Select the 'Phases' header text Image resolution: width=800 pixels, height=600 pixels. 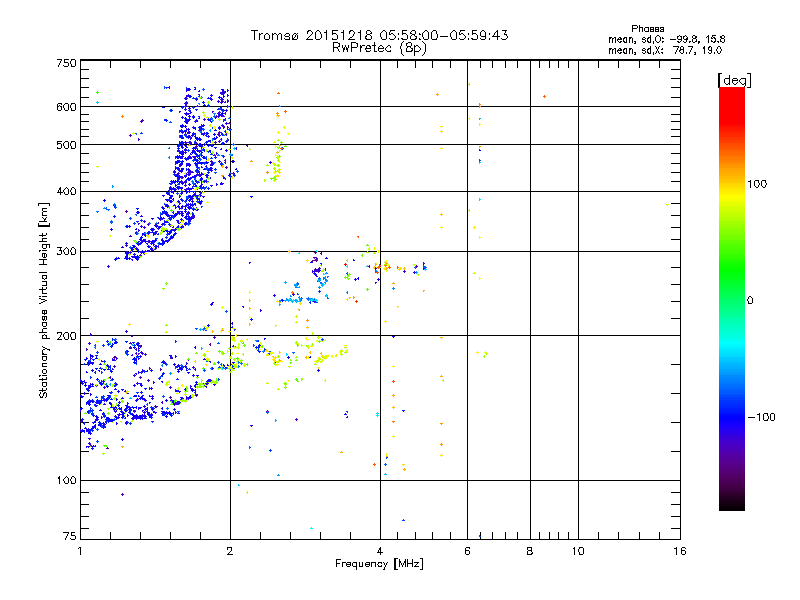pyautogui.click(x=647, y=29)
